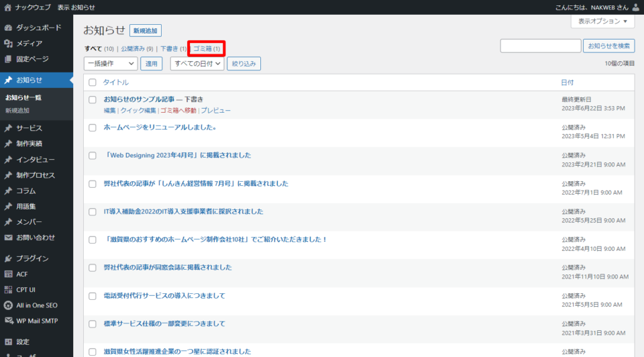Click the 設定 settings icon
Screen dimensions: 644x357
[x=8, y=342]
